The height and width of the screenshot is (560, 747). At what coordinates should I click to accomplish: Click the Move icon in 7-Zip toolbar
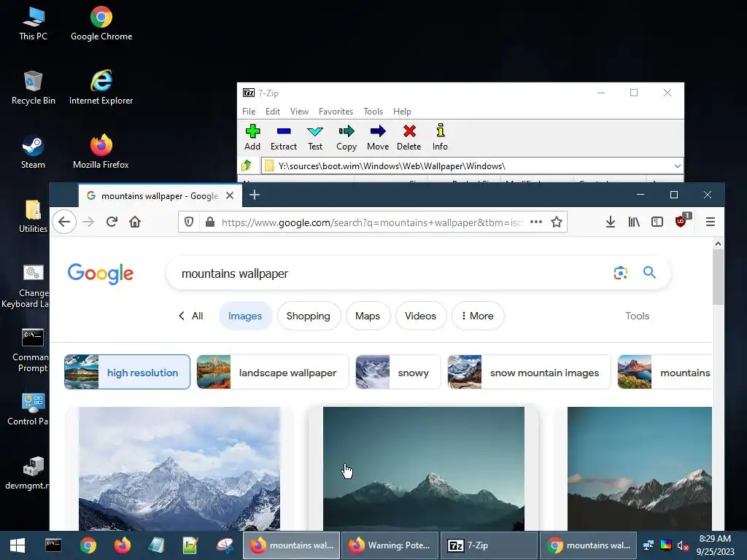tap(378, 137)
